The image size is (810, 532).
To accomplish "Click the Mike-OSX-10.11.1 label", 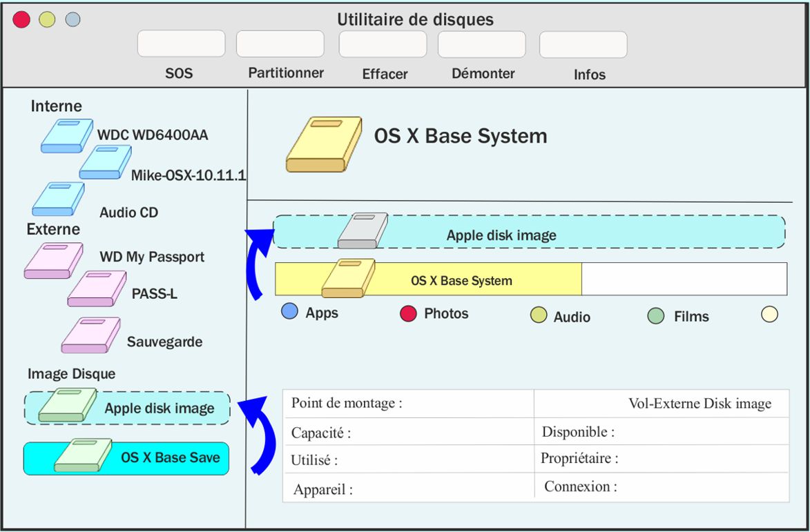I will tap(188, 175).
